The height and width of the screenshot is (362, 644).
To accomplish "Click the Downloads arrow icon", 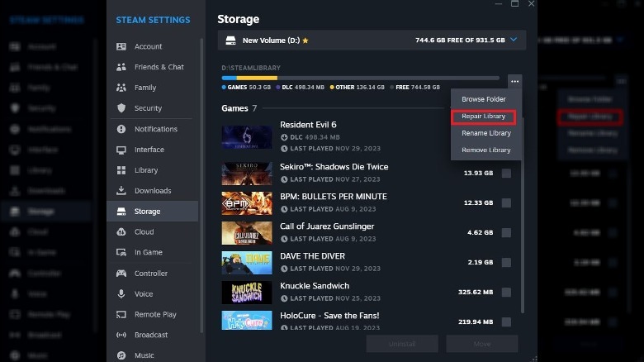I will pos(121,191).
